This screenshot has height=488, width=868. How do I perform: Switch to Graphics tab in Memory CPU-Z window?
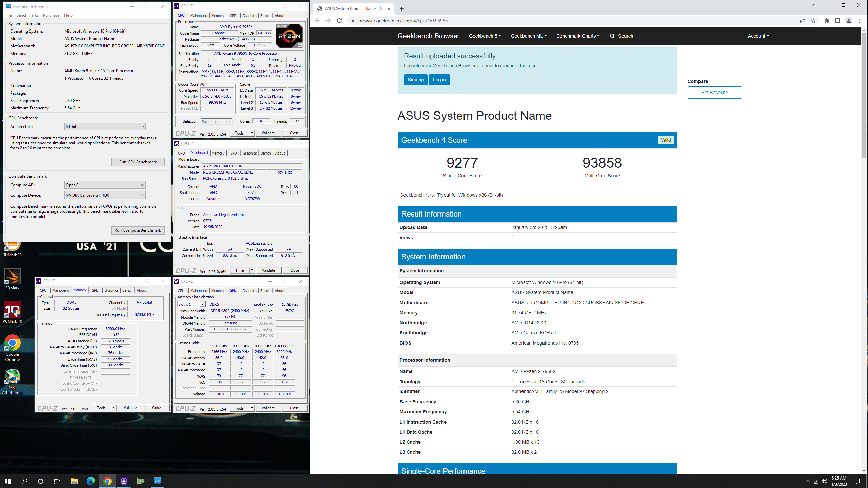pos(111,290)
